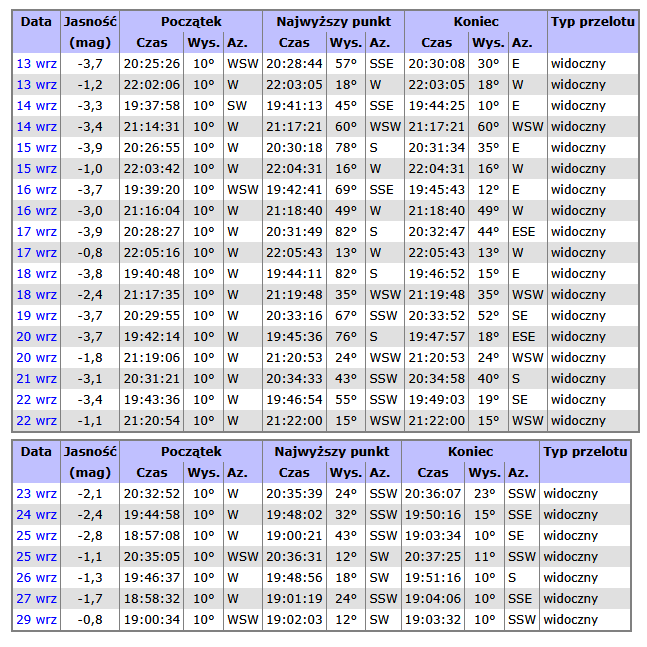Follow the 27 wrz date link
Screen dimensions: 647x647
(36, 599)
